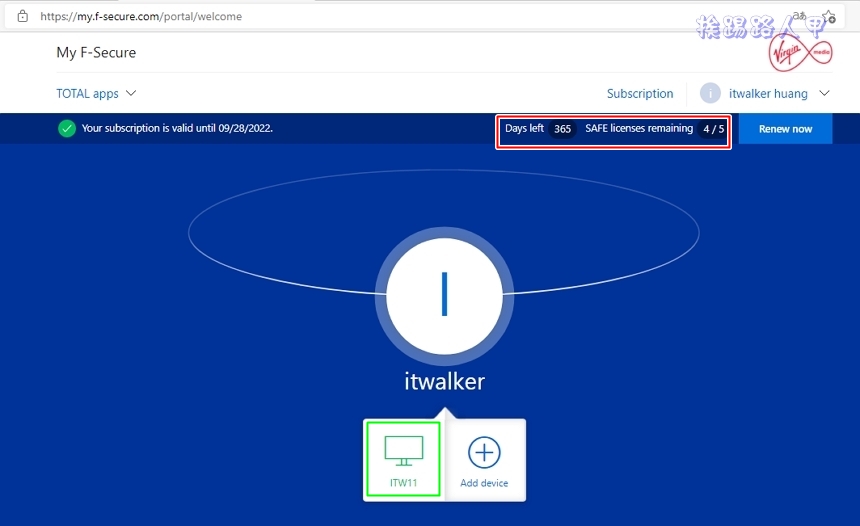860x526 pixels.
Task: Click the Add device plus icon
Action: (x=484, y=453)
